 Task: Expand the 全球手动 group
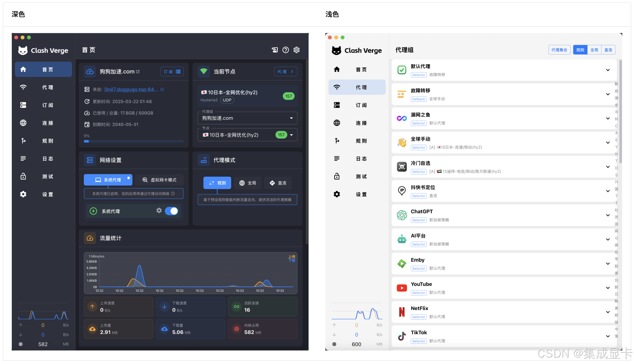tap(608, 143)
